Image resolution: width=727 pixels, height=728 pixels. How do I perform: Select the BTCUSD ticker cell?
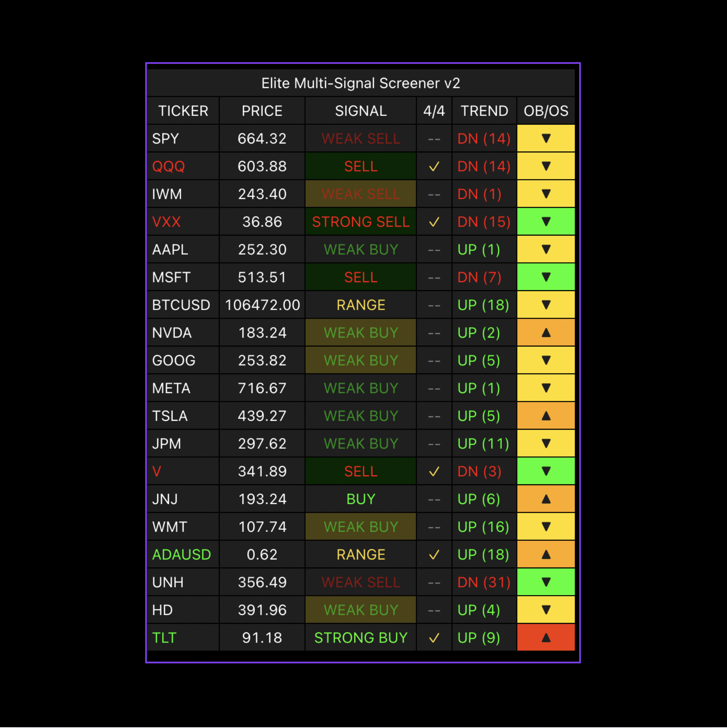(183, 305)
